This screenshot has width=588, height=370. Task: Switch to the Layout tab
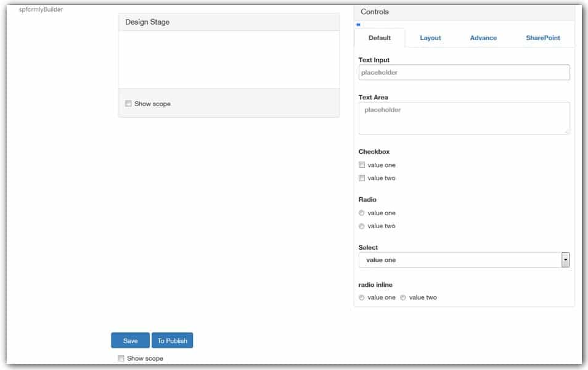(x=430, y=38)
